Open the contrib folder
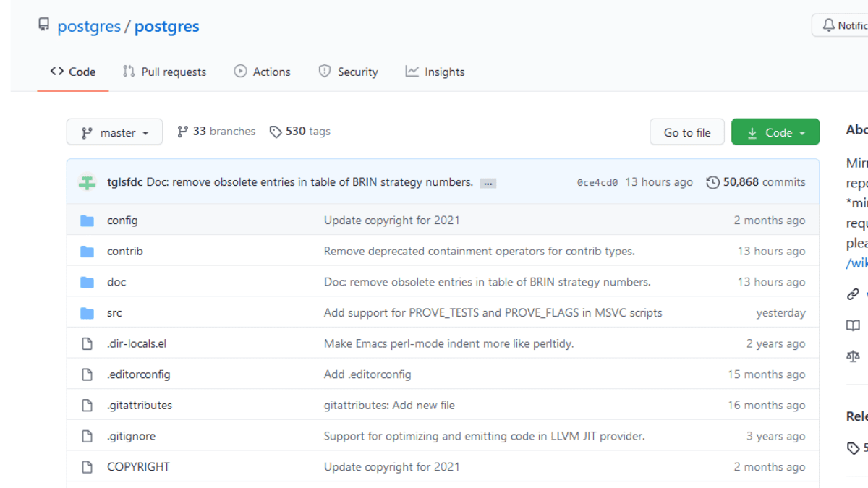 click(x=125, y=252)
